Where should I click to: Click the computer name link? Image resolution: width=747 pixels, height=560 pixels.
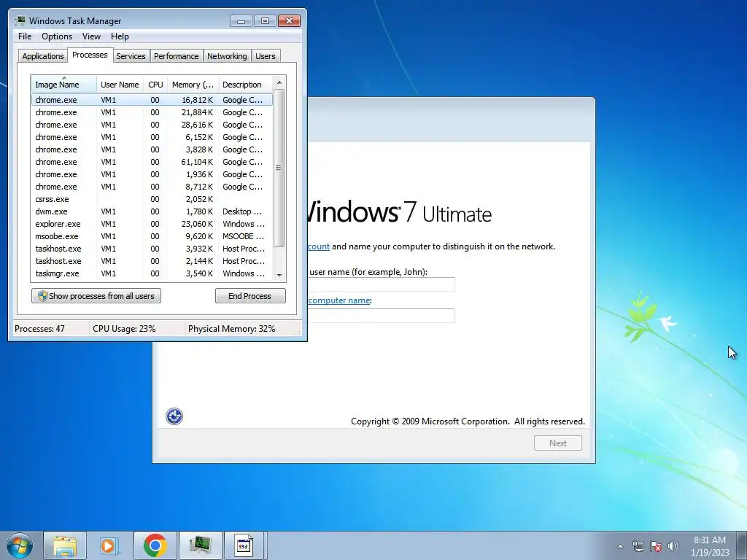point(339,300)
